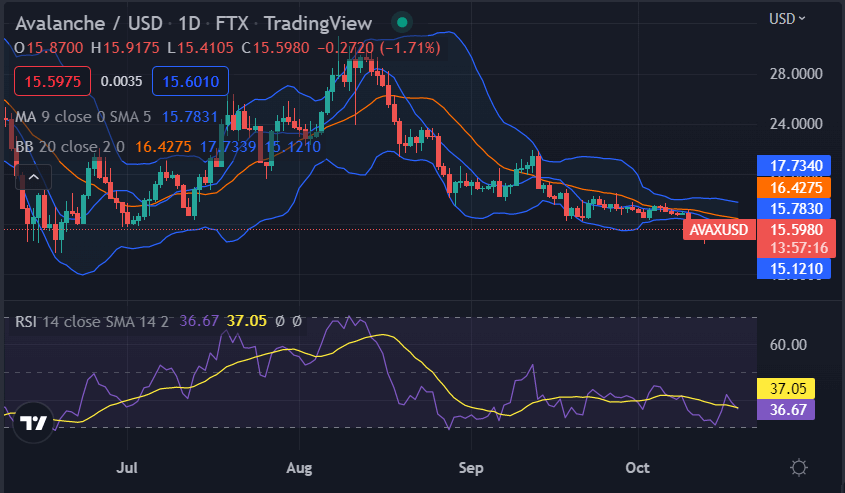The width and height of the screenshot is (845, 493).
Task: Click the 17.7340 upper band price tag
Action: (x=793, y=165)
